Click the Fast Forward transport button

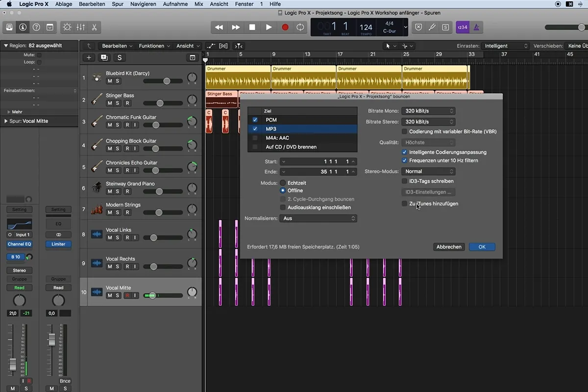pyautogui.click(x=236, y=27)
